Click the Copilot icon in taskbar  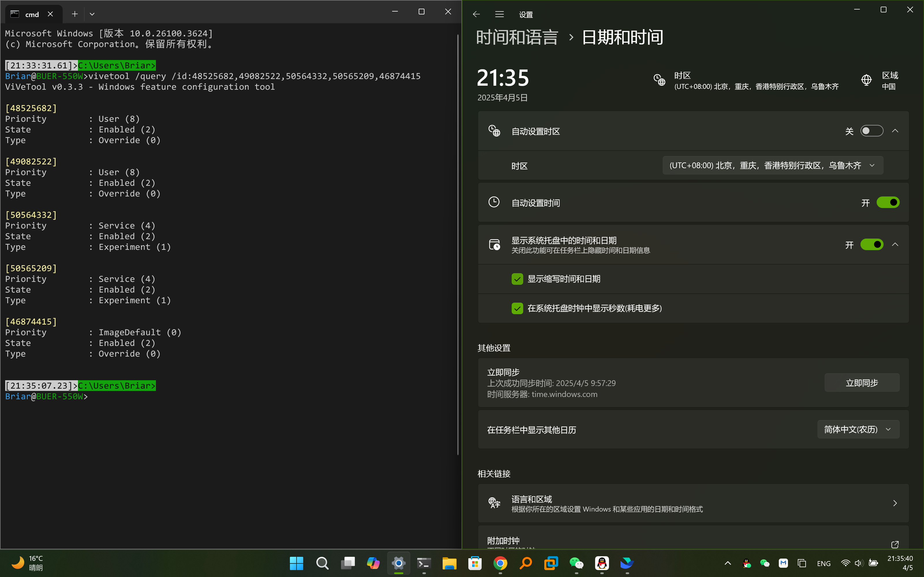tap(373, 563)
